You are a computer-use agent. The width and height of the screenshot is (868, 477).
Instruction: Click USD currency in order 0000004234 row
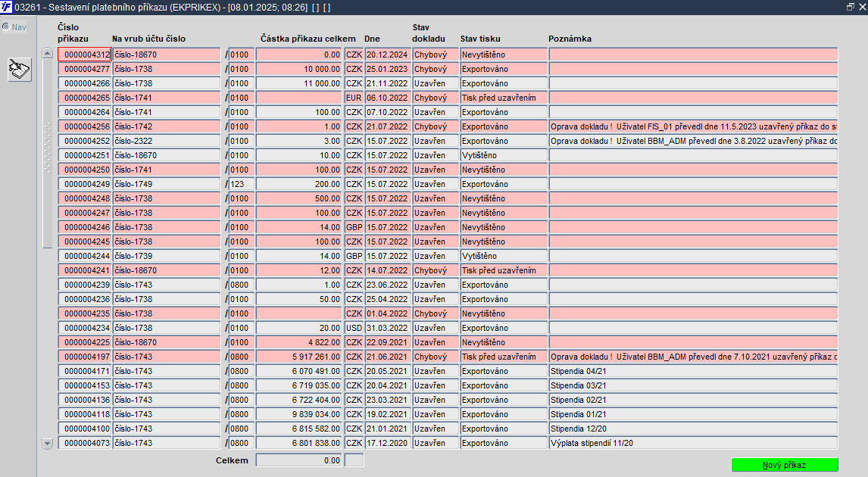coord(354,328)
